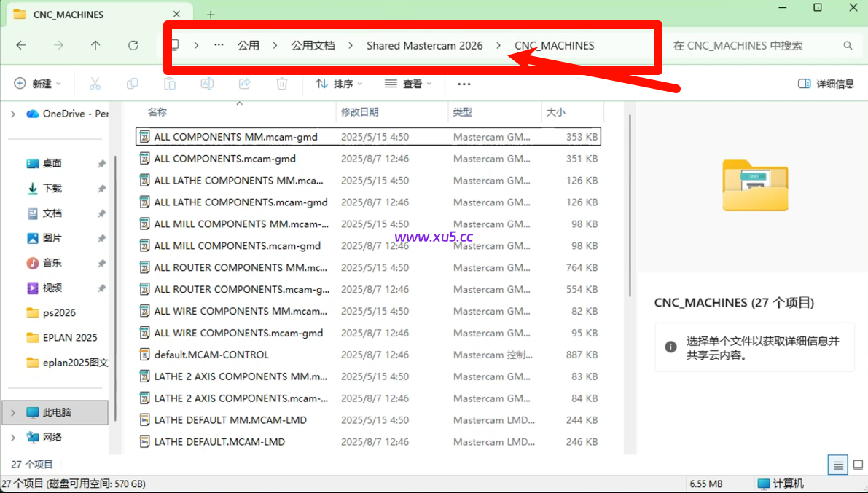Click the back navigation button
This screenshot has height=493, width=868.
click(x=21, y=45)
